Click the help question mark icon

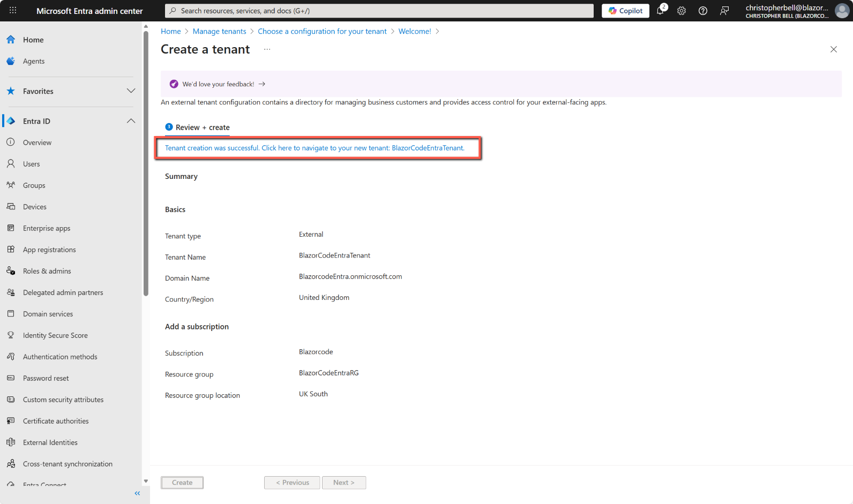click(x=703, y=11)
